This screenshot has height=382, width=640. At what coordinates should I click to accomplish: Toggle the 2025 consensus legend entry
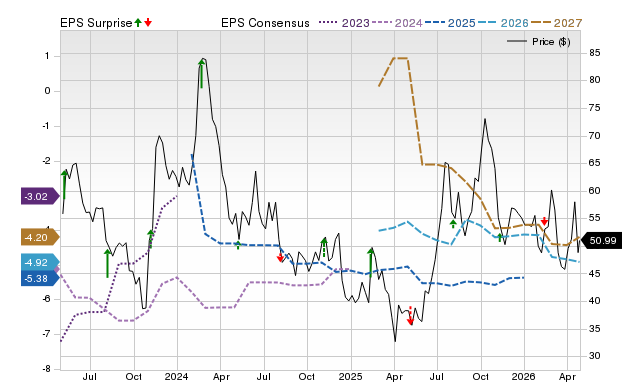450,23
